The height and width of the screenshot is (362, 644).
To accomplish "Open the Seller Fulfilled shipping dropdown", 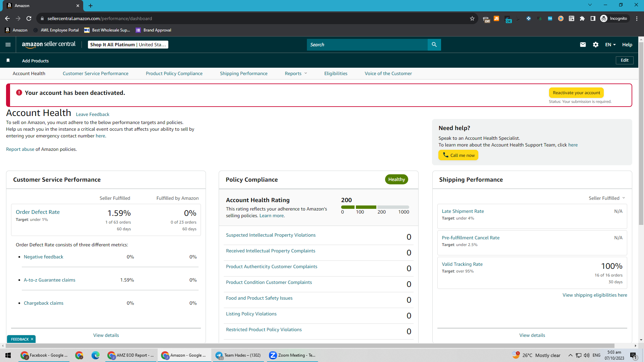I will point(607,198).
